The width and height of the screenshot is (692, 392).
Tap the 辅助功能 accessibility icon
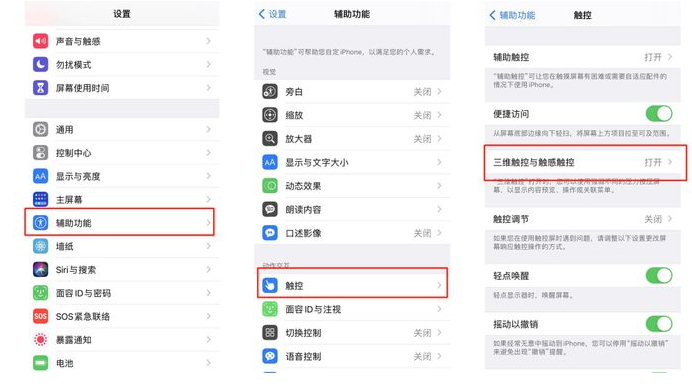[x=41, y=222]
